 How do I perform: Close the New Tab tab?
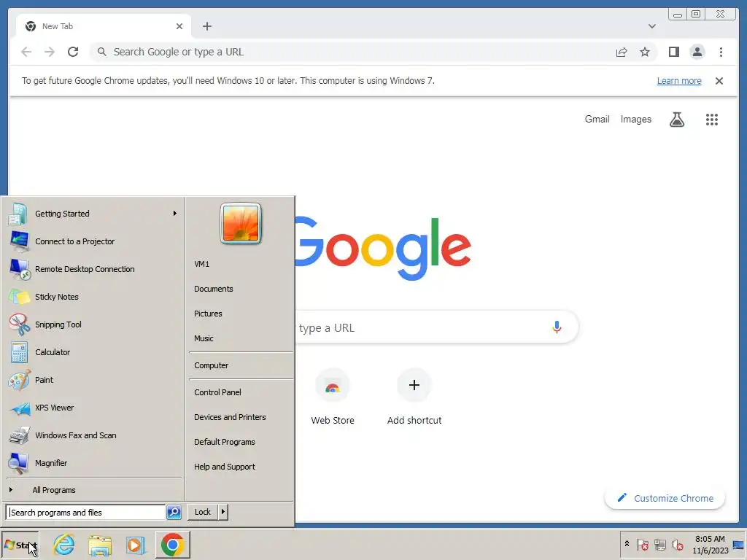click(179, 26)
